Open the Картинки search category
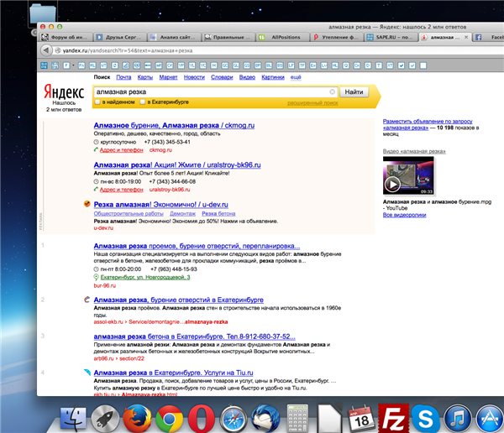This screenshot has width=504, height=433. 273,77
